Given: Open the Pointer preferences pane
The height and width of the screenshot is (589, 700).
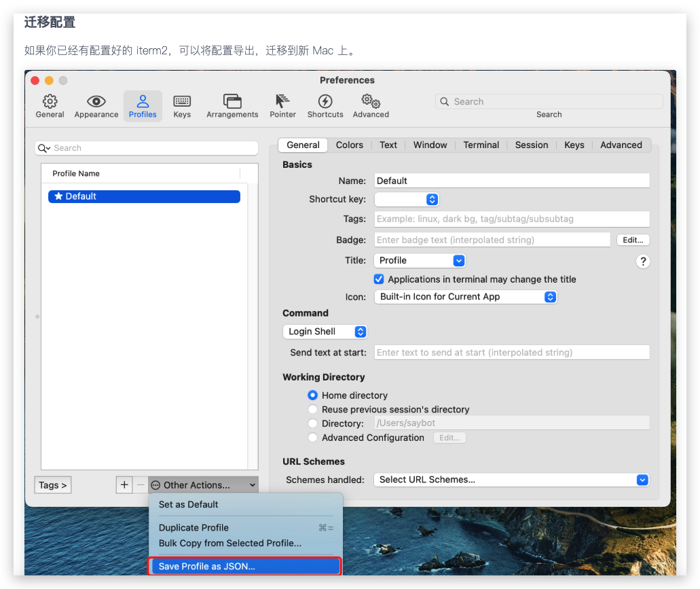Looking at the screenshot, I should 282,106.
